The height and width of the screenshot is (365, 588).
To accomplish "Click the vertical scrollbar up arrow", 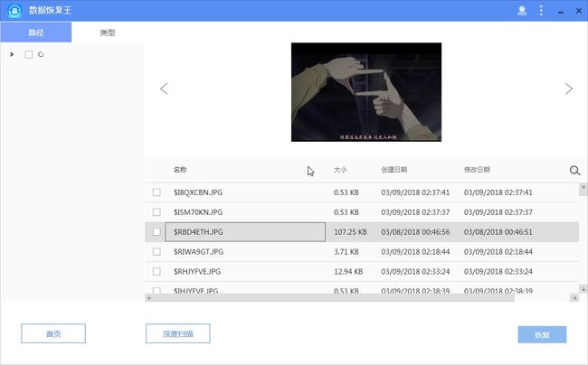I will pyautogui.click(x=583, y=187).
